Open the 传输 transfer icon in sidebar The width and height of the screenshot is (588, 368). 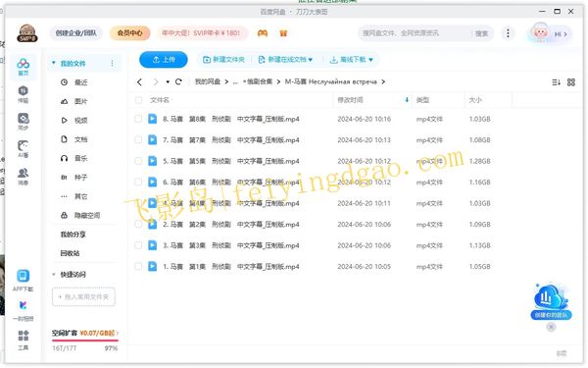click(x=23, y=94)
